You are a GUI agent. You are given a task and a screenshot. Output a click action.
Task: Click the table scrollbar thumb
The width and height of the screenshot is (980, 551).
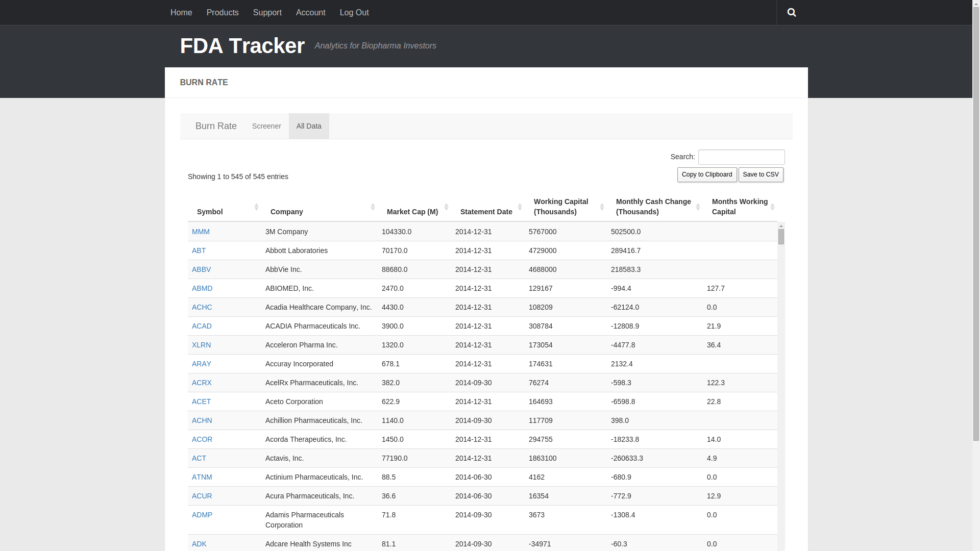click(781, 237)
